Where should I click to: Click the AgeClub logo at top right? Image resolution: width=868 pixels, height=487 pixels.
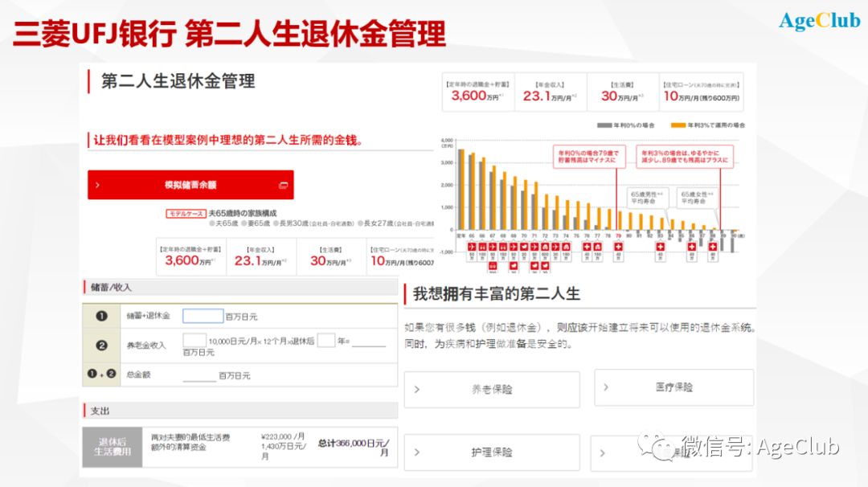[819, 22]
